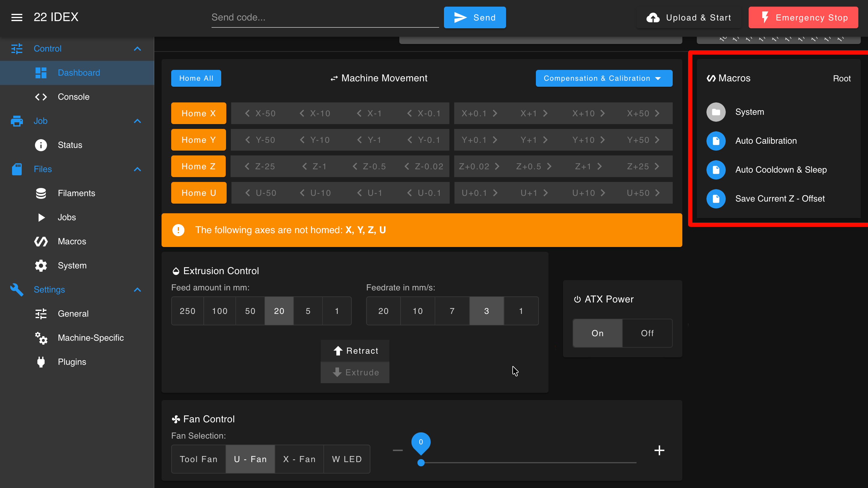Screen dimensions: 868x488
Task: Open the Filaments page
Action: tap(77, 193)
